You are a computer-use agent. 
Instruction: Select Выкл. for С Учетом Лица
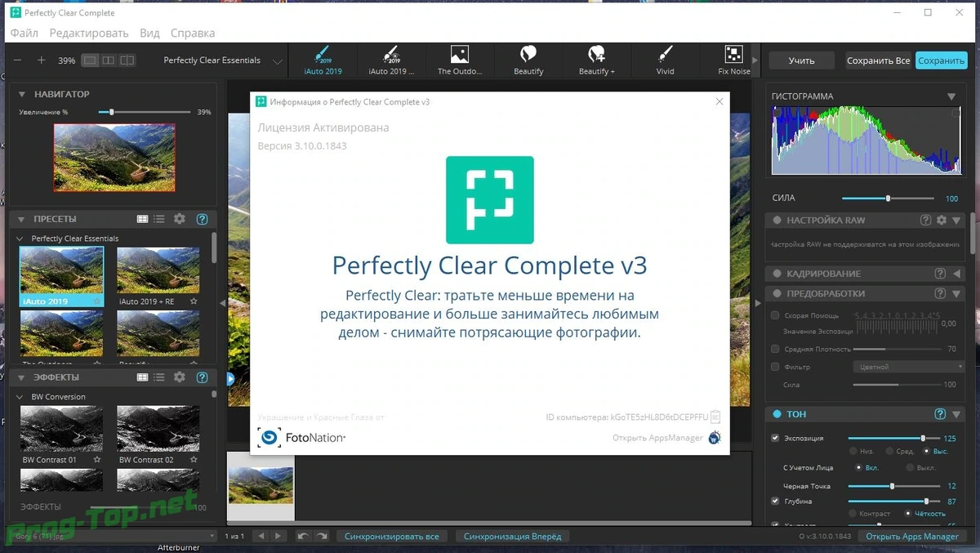click(x=908, y=467)
